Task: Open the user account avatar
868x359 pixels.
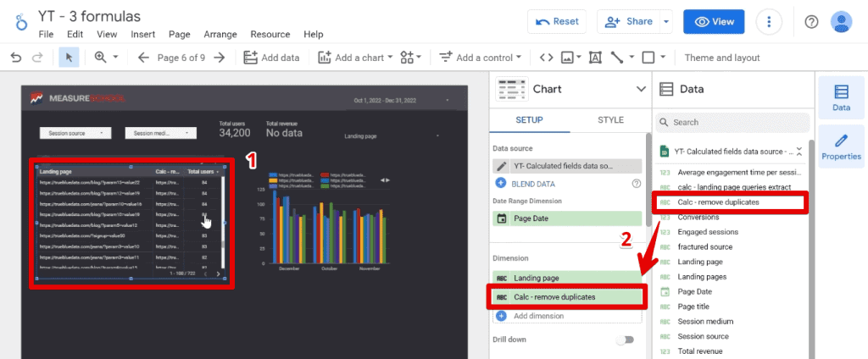Action: pos(842,21)
